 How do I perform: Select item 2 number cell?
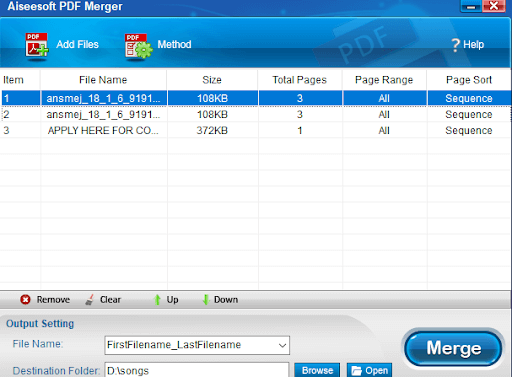21,114
